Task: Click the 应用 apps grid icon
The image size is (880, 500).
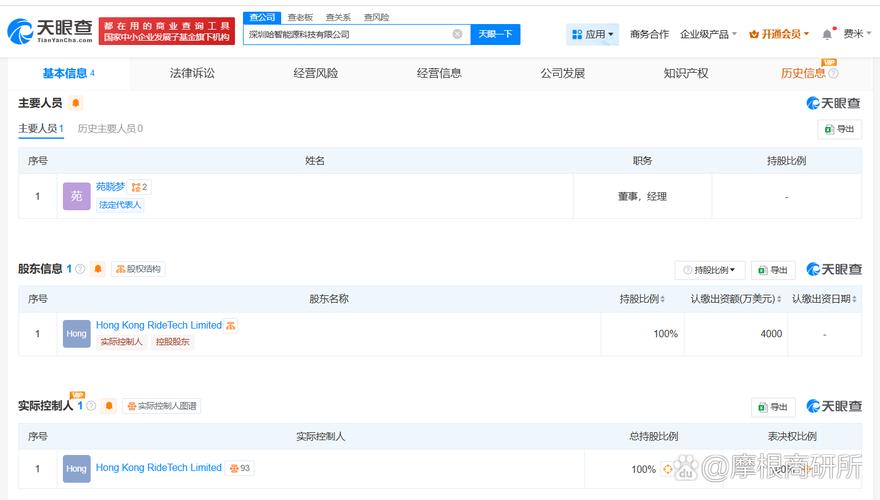Action: click(x=577, y=34)
